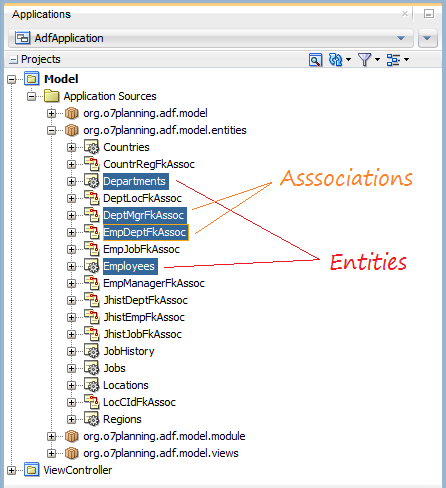Click the Navigator Display search icon
The width and height of the screenshot is (446, 488).
315,60
